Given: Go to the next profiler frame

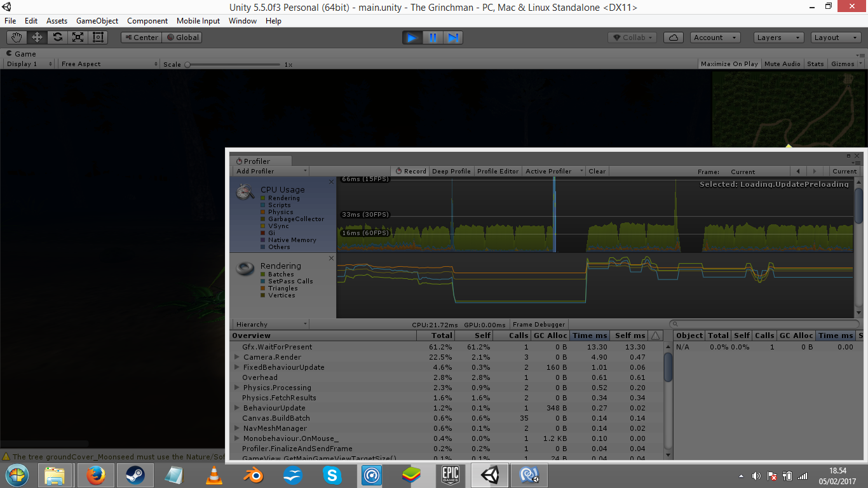Looking at the screenshot, I should (x=815, y=171).
